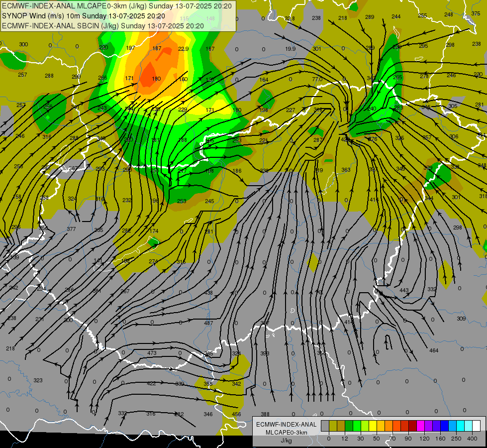Click the map value 174
The height and width of the screenshot is (448, 487).
click(154, 231)
